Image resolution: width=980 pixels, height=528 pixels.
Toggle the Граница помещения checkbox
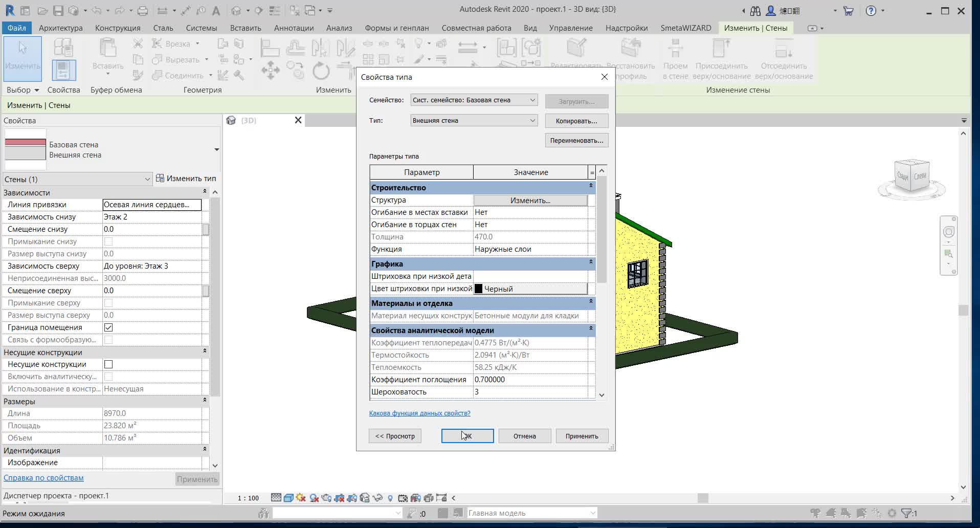point(108,327)
